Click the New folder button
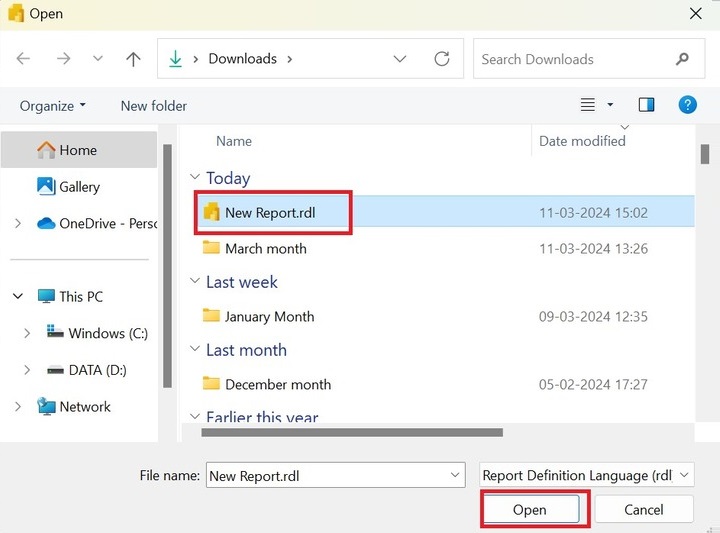The height and width of the screenshot is (533, 720). point(154,105)
